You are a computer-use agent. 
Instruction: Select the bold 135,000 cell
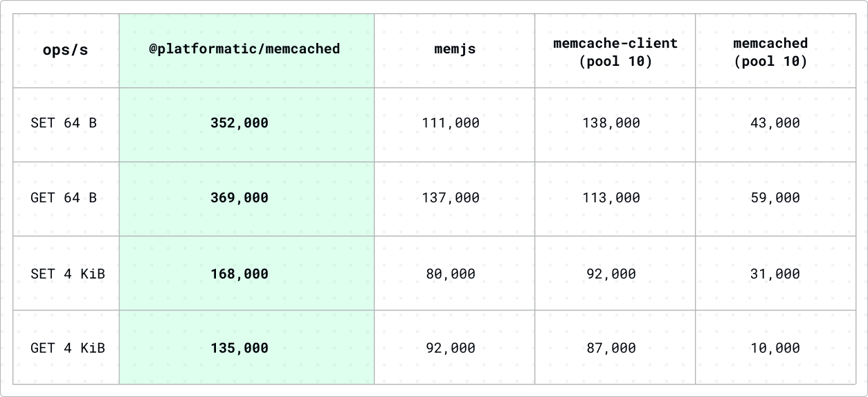tap(246, 348)
